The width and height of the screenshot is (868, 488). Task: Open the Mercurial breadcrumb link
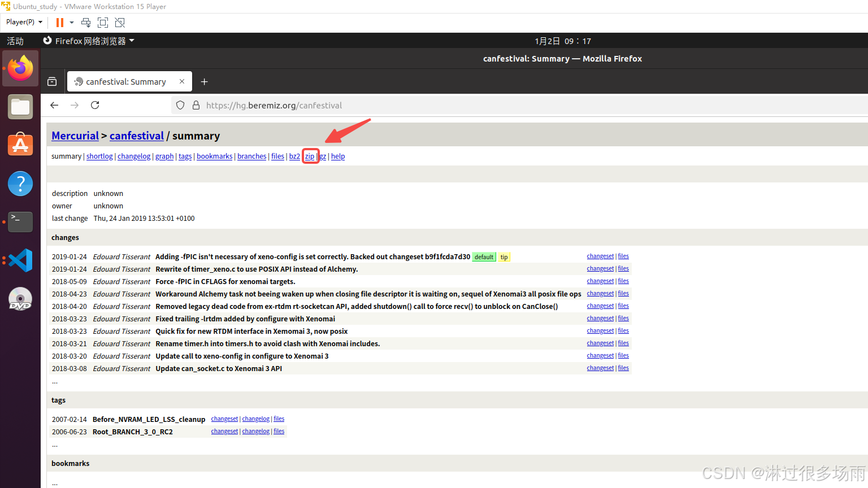click(x=75, y=136)
